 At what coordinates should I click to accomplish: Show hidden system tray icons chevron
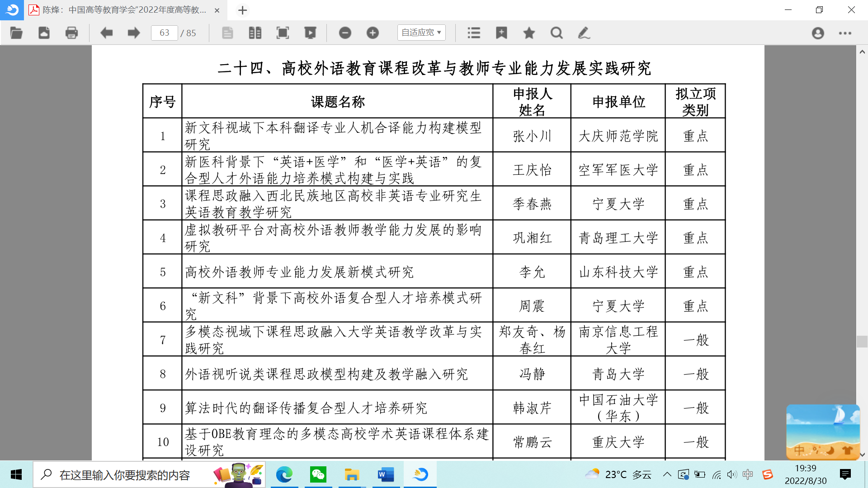click(667, 474)
